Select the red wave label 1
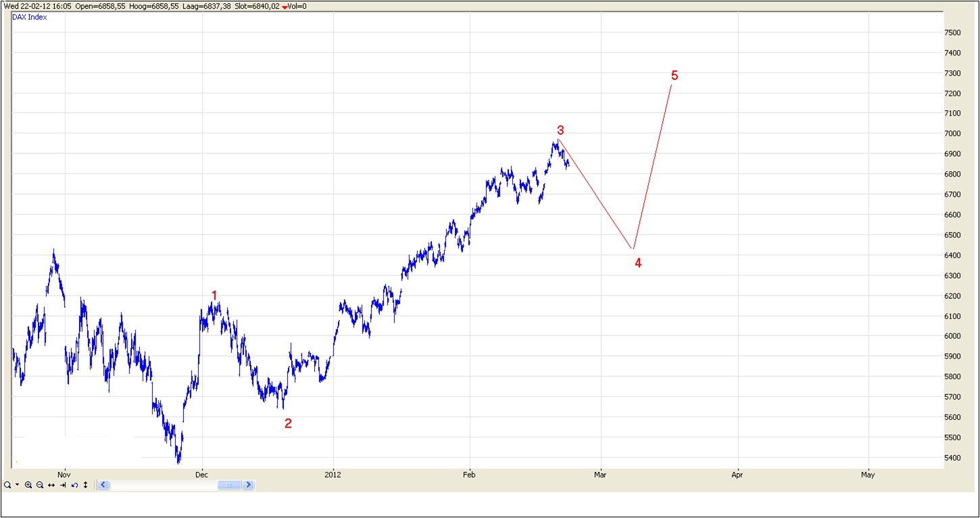This screenshot has height=518, width=980. (x=215, y=296)
